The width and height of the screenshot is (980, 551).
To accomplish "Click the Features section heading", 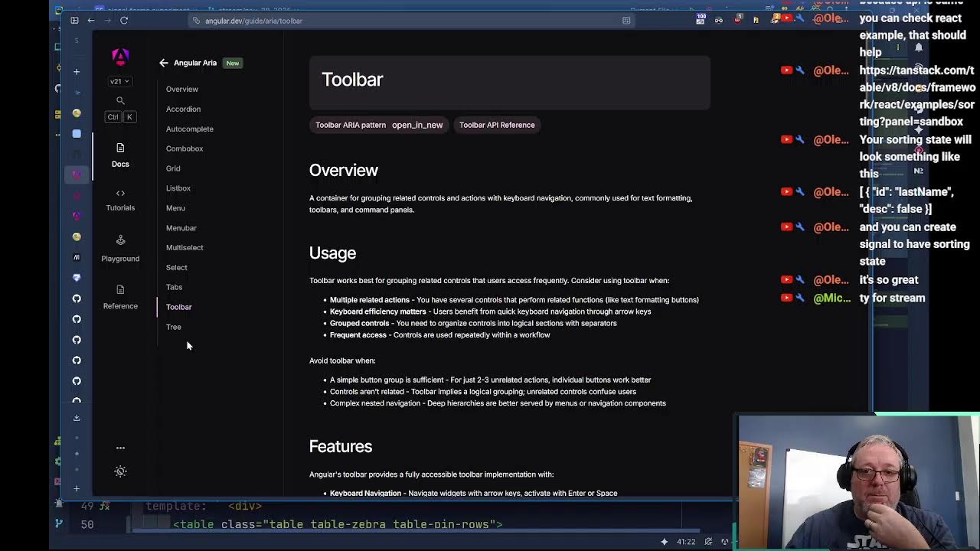I will point(341,447).
